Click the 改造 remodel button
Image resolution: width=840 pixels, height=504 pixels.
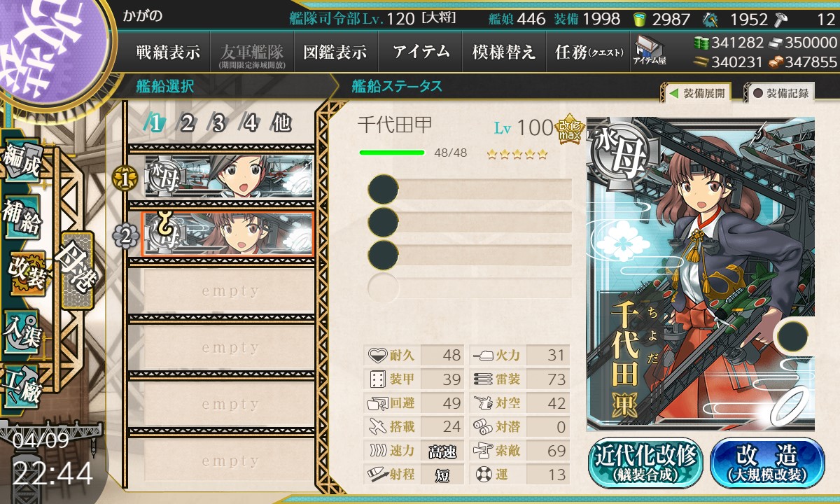click(x=767, y=463)
